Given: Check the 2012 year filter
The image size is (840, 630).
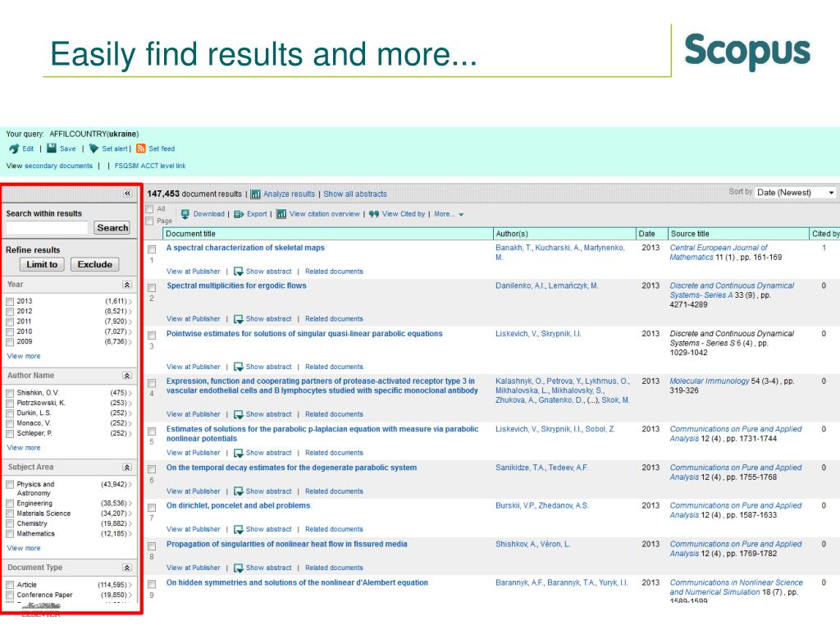Looking at the screenshot, I should click(x=10, y=311).
